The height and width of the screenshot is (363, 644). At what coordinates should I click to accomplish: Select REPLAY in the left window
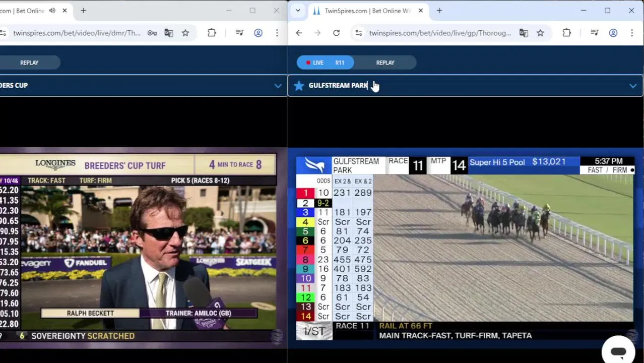point(29,63)
